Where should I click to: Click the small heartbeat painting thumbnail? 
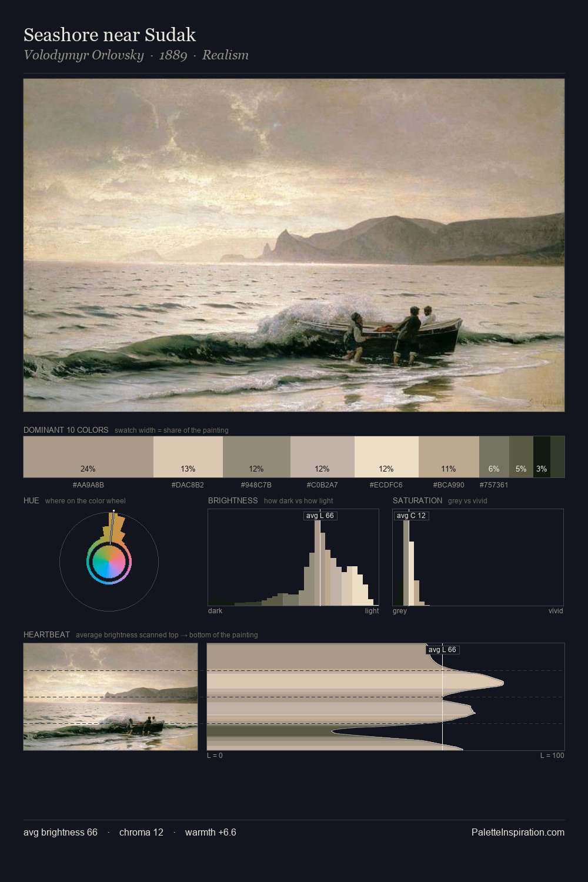[x=111, y=697]
